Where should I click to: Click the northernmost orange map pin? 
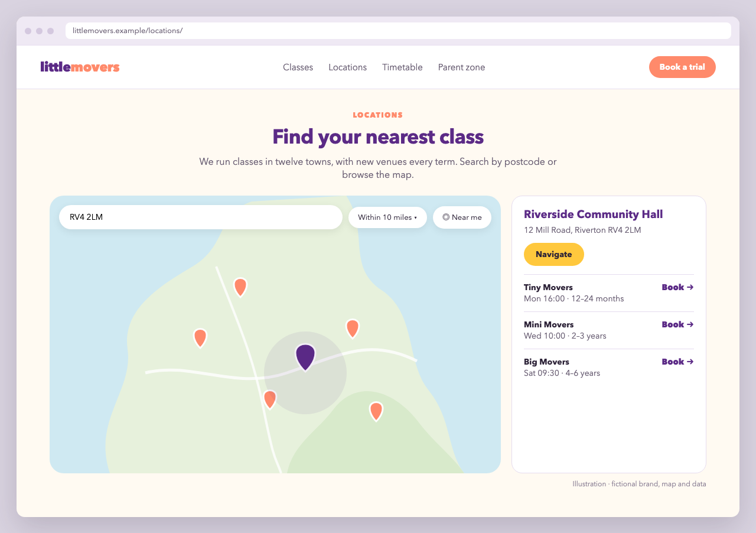coord(240,287)
